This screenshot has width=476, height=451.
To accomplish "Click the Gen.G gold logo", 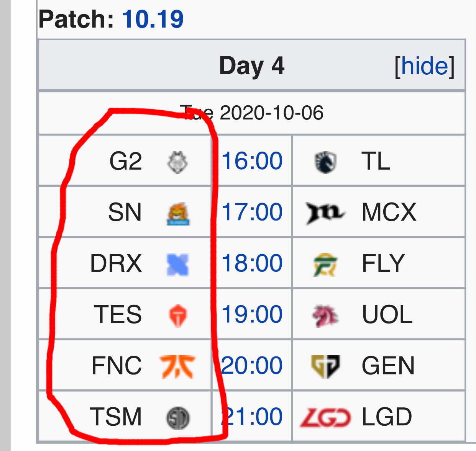I will [325, 367].
